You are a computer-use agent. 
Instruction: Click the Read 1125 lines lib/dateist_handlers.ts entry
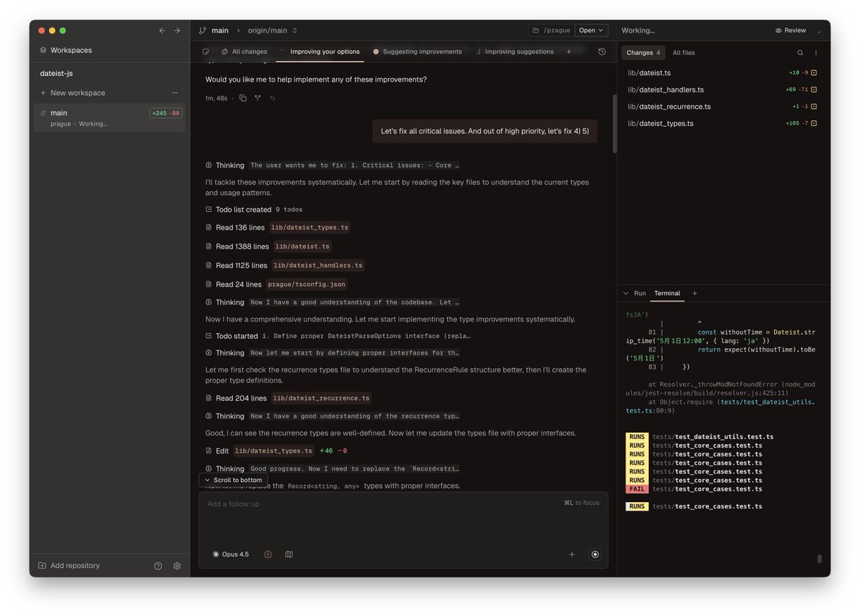click(x=285, y=265)
